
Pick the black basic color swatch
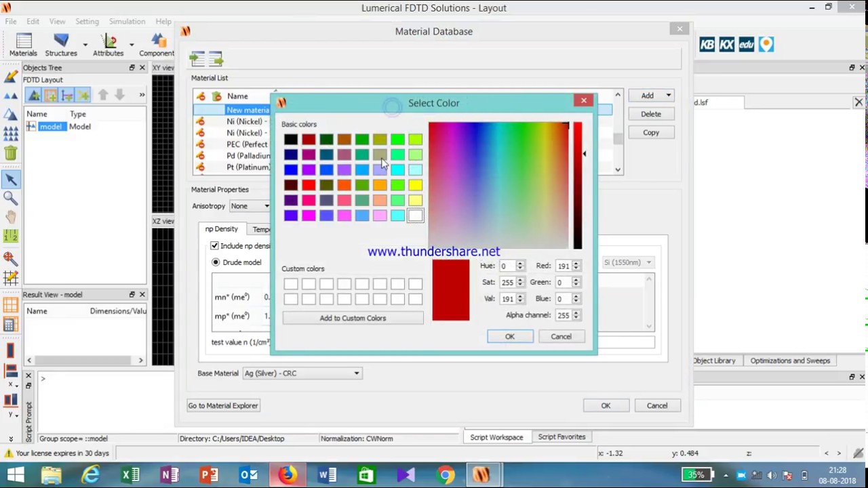coord(291,140)
